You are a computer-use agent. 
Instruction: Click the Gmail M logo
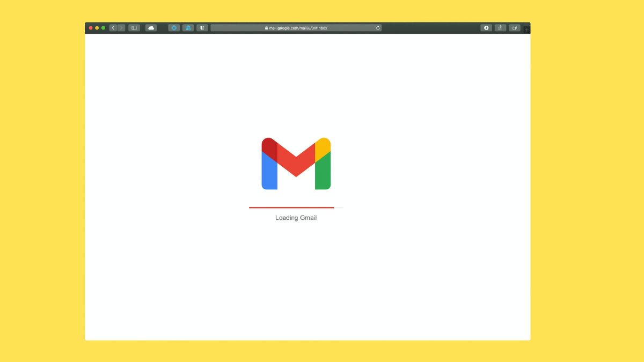(x=296, y=164)
